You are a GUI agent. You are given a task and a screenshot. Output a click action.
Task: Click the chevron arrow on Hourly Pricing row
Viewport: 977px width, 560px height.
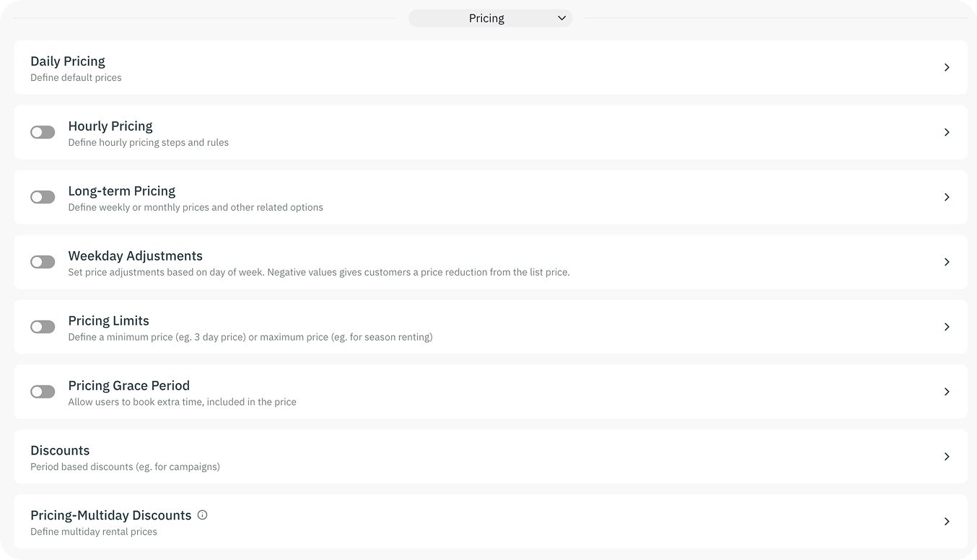tap(947, 132)
